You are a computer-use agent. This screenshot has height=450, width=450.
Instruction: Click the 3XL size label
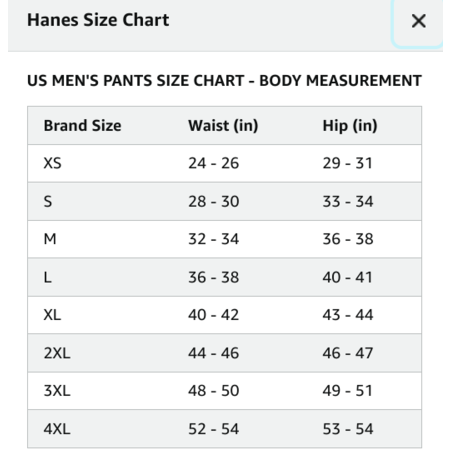coord(57,391)
